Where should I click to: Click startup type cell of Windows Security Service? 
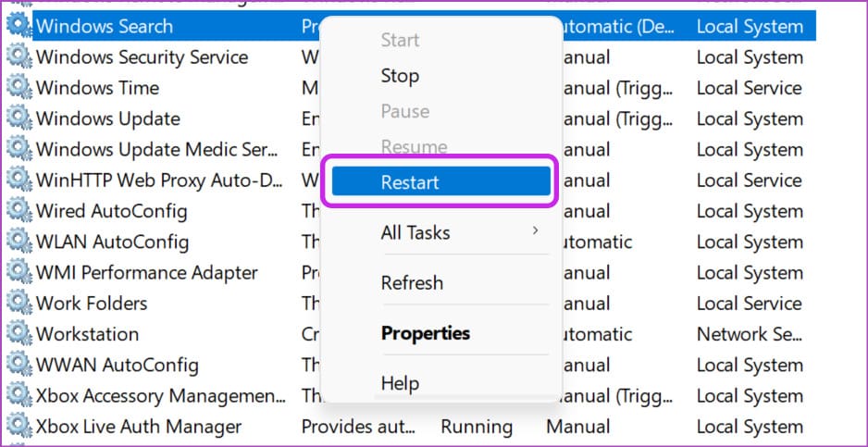click(x=587, y=57)
